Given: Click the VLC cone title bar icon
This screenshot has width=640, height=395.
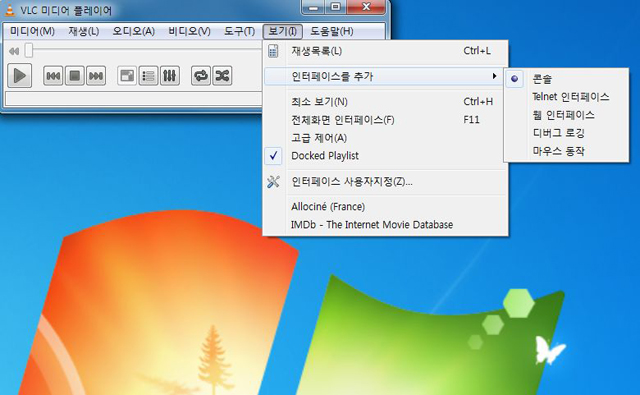Looking at the screenshot, I should point(9,10).
